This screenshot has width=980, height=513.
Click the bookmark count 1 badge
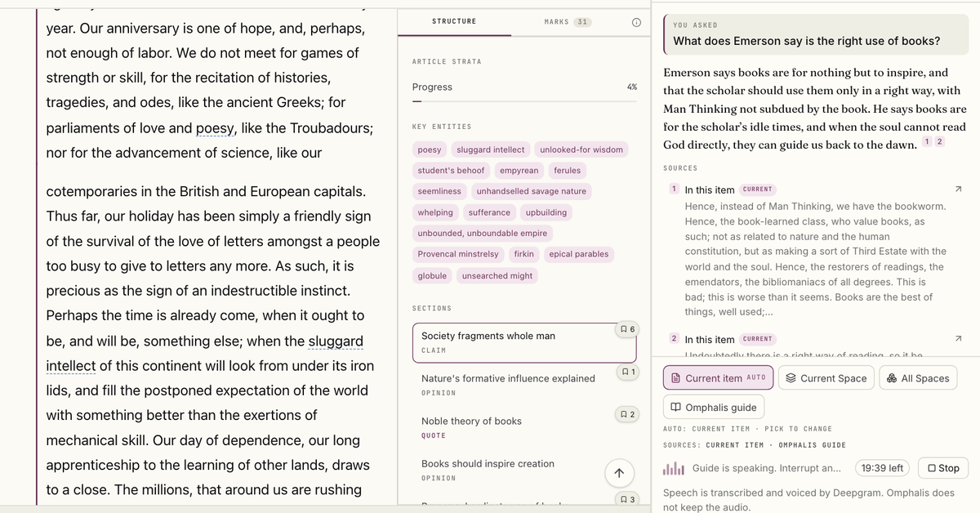[628, 372]
